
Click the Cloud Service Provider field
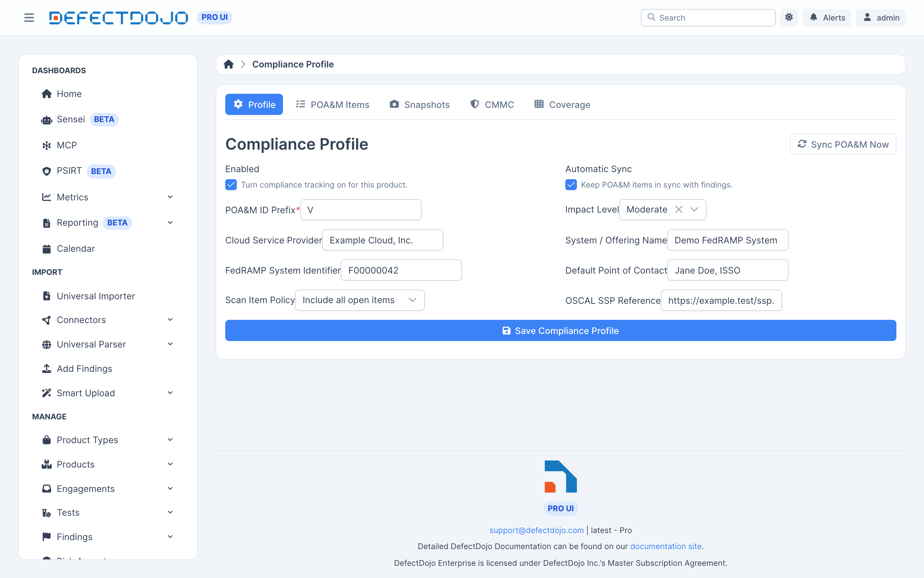coord(382,240)
